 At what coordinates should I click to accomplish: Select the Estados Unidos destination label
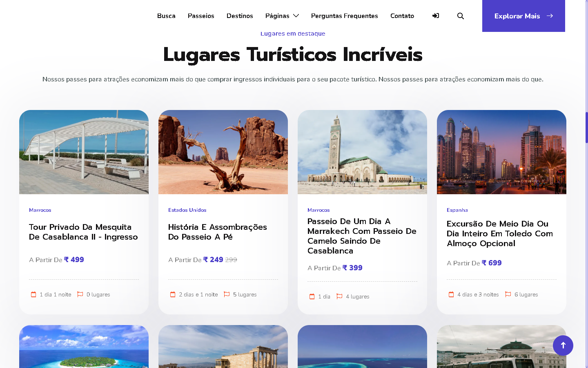pyautogui.click(x=187, y=210)
